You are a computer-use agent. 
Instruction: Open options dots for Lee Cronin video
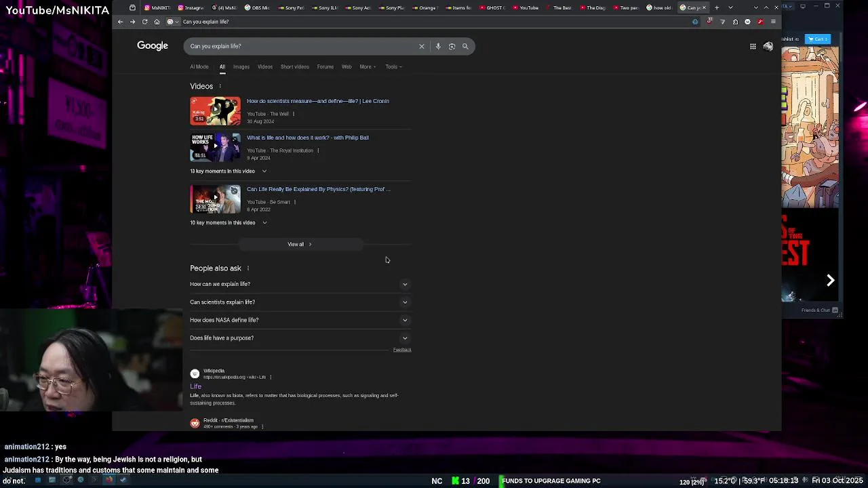294,114
